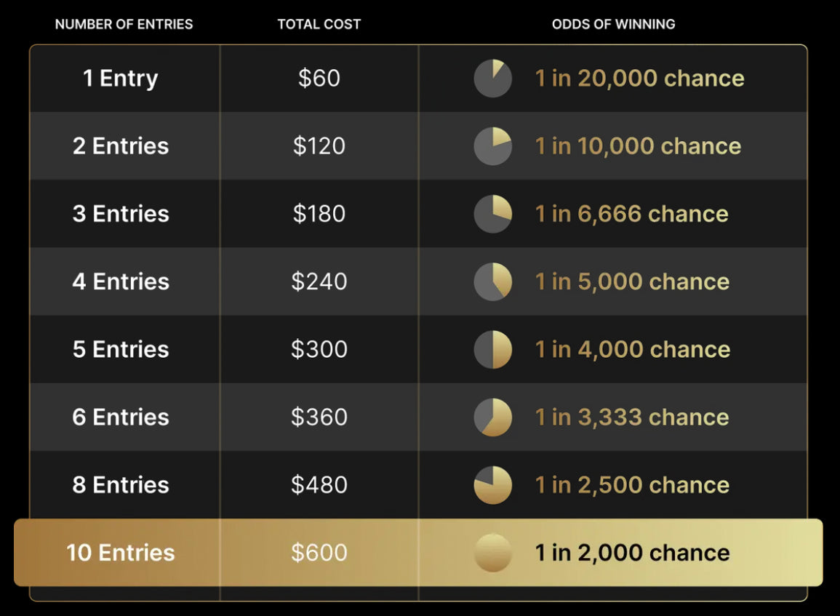
Task: Click the mostly gold pie icon for 8 Entries
Action: 493,485
